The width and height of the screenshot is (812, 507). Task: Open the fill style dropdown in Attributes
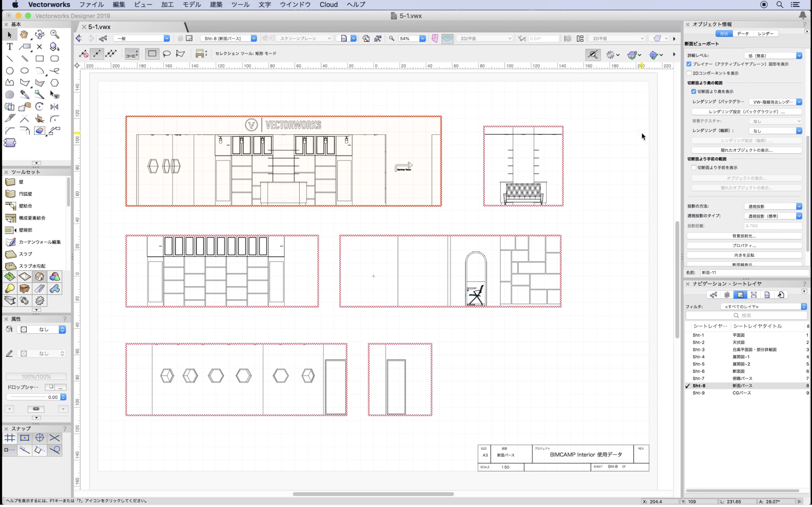pos(41,330)
